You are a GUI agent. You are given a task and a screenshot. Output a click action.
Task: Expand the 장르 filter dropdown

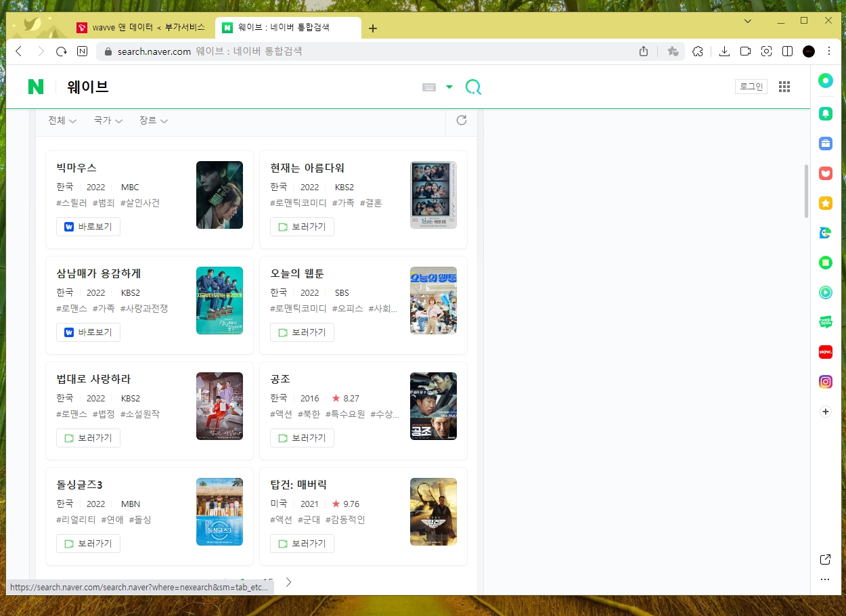pos(154,120)
